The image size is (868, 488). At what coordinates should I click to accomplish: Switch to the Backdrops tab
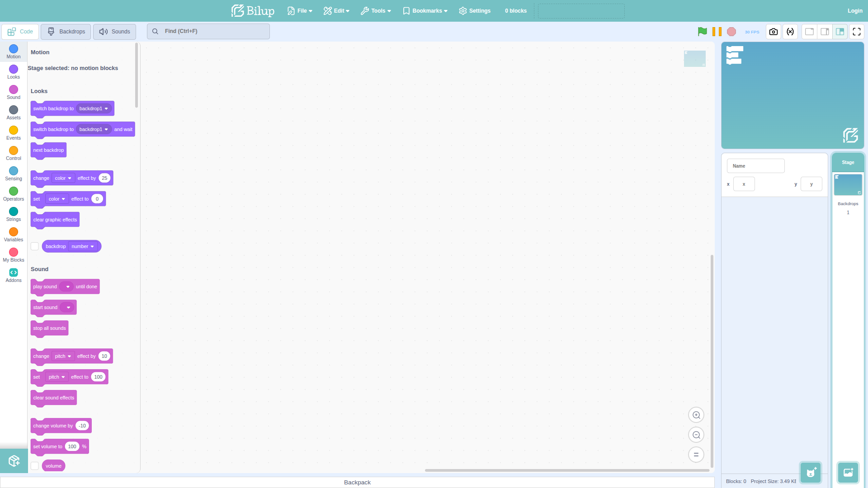[66, 32]
